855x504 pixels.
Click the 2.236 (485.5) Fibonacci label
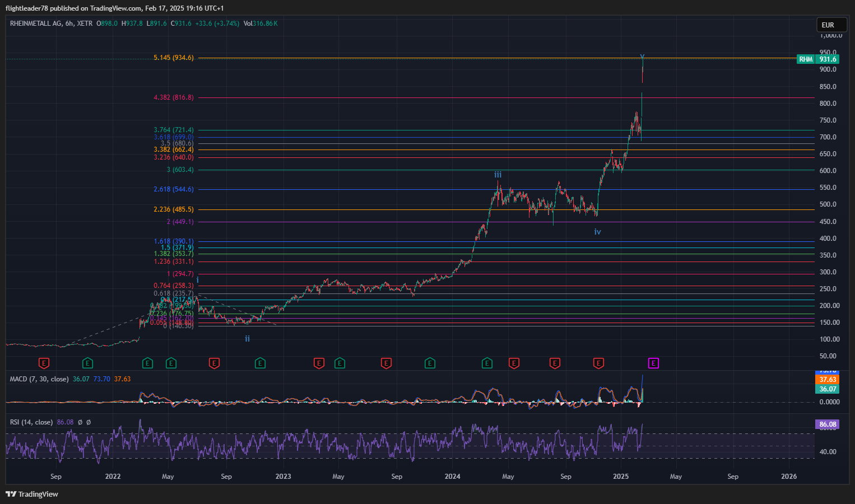[x=174, y=209]
